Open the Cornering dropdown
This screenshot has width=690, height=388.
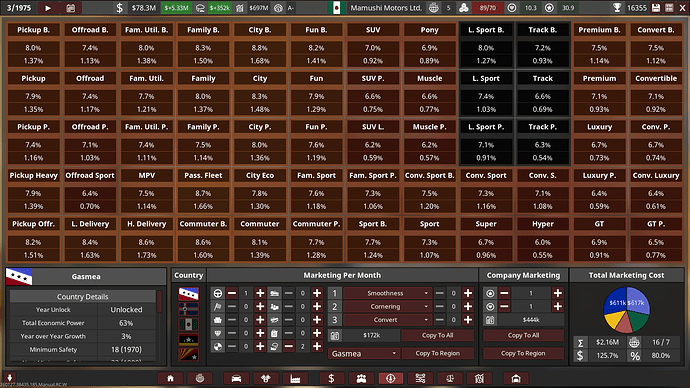coord(387,307)
